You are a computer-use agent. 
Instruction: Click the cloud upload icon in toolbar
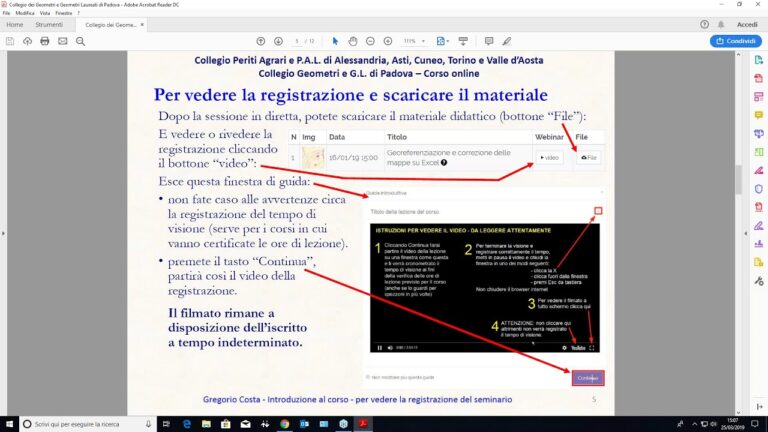pos(27,41)
